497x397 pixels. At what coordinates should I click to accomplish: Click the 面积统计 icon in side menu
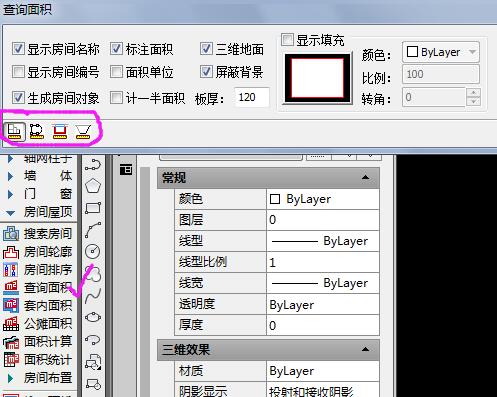pos(11,360)
